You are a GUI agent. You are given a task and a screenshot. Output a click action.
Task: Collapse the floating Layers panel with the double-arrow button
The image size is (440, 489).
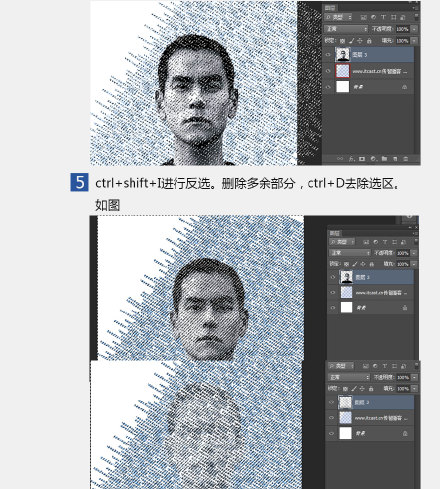(x=410, y=227)
